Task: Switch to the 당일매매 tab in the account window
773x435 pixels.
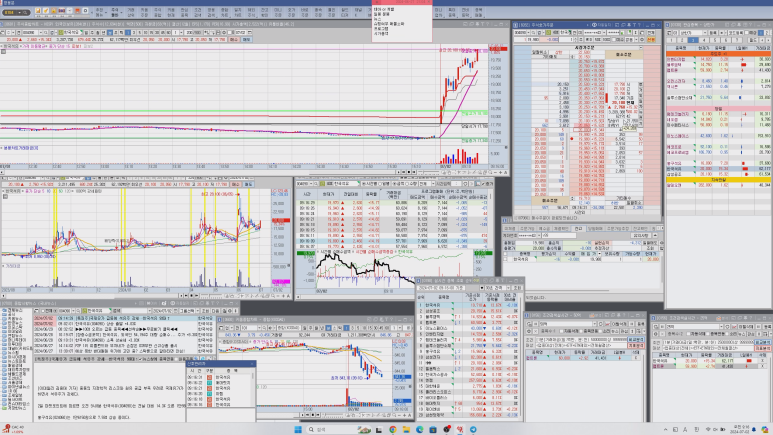Action: click(x=595, y=228)
